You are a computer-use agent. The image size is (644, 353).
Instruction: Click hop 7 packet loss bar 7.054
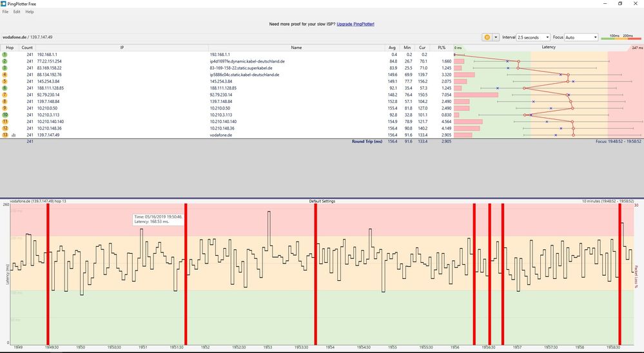[x=476, y=95]
